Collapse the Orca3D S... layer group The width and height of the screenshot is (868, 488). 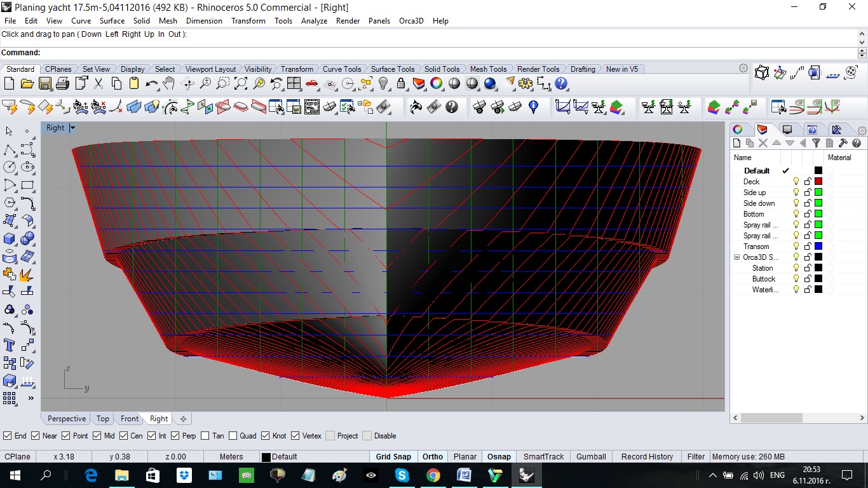click(736, 257)
